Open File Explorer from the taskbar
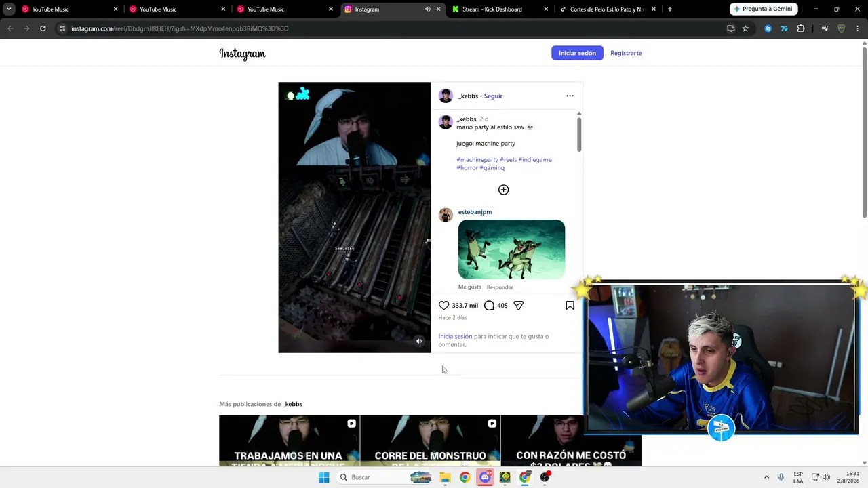This screenshot has height=488, width=868. tap(445, 477)
